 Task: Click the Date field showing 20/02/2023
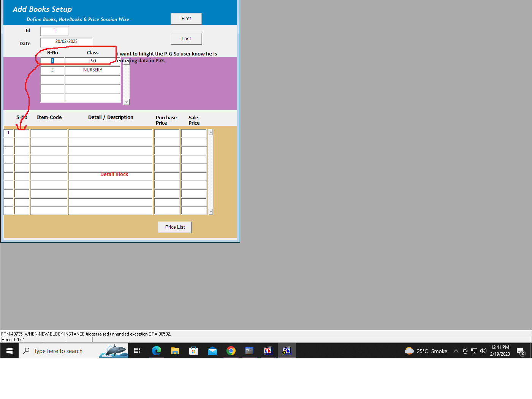coord(66,41)
